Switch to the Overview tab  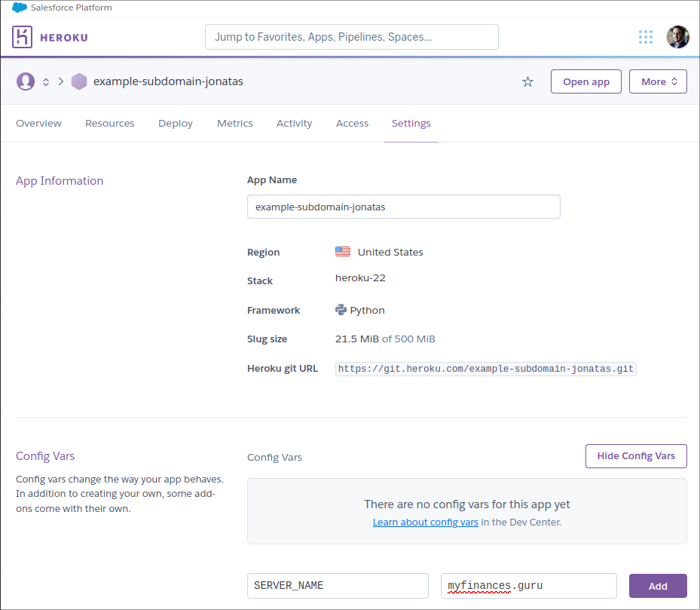point(39,124)
